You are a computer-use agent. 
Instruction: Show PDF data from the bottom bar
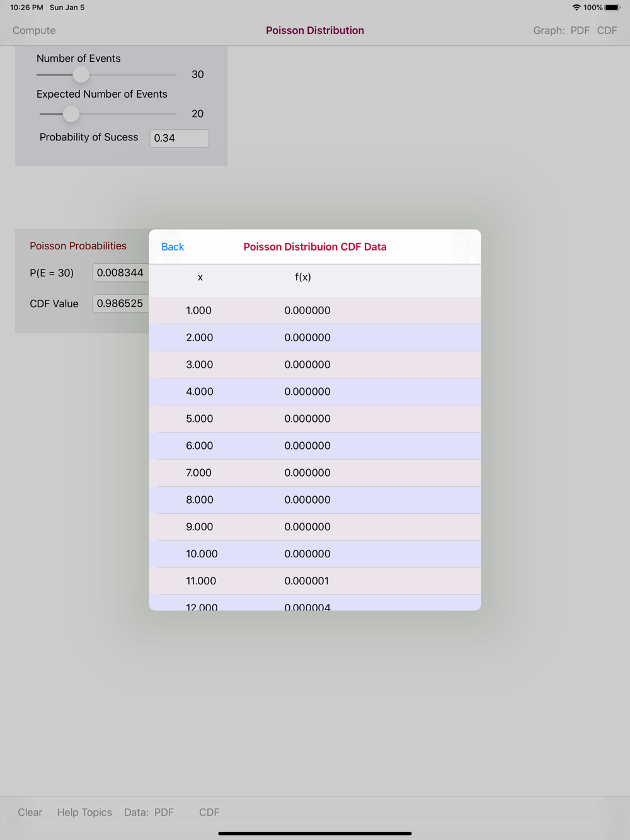[x=164, y=812]
